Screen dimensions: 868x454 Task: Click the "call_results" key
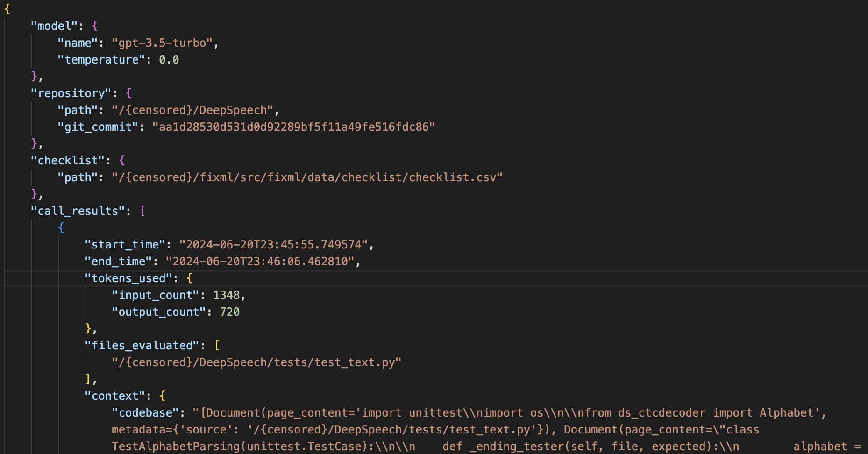[78, 211]
